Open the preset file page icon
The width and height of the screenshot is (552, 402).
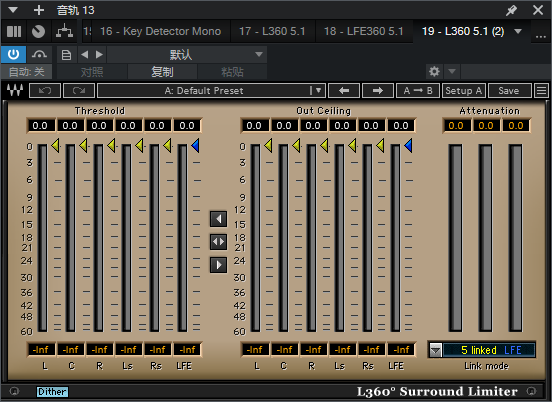coord(66,55)
